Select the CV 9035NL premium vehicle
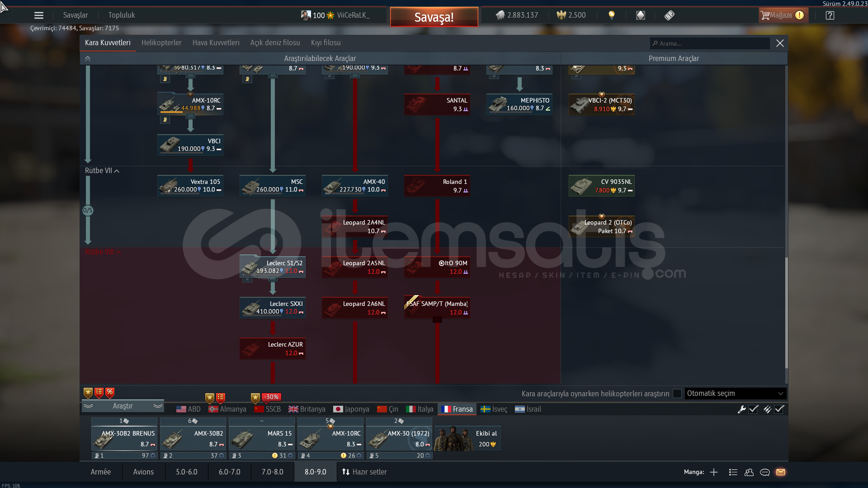Viewport: 868px width, 488px height. (602, 186)
